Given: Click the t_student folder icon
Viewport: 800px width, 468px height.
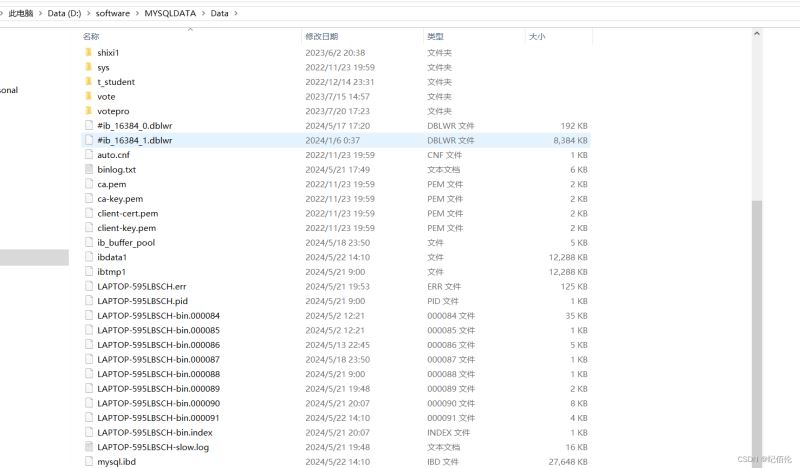Looking at the screenshot, I should pyautogui.click(x=89, y=82).
